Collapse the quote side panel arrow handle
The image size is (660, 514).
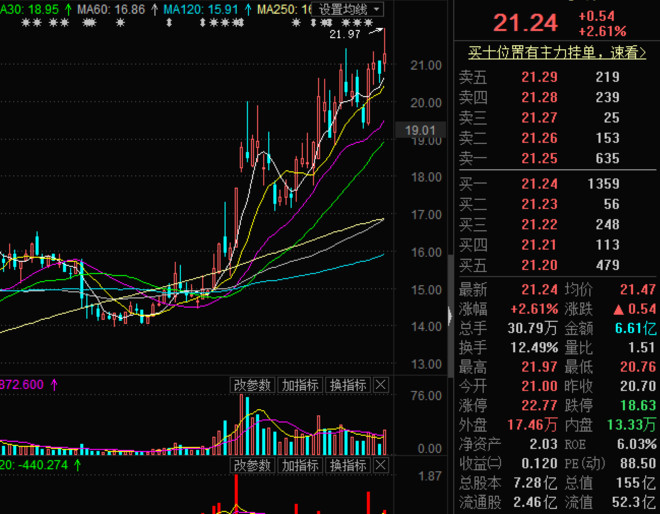(x=450, y=315)
